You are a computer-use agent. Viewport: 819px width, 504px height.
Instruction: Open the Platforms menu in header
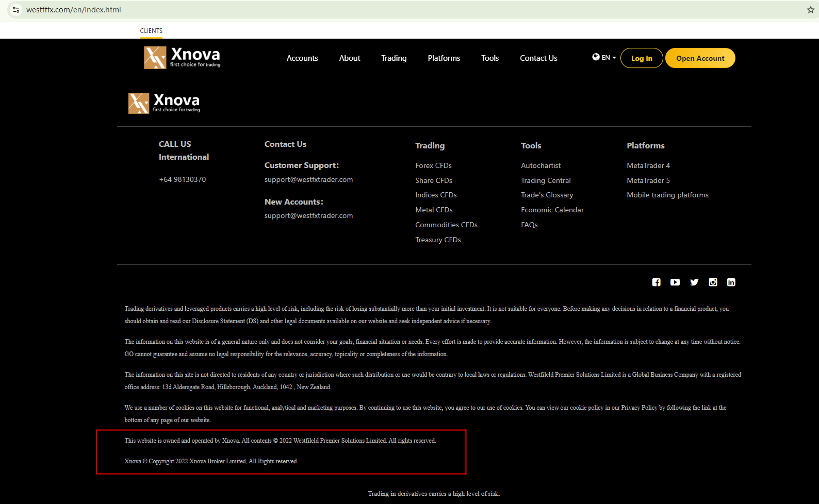point(444,58)
